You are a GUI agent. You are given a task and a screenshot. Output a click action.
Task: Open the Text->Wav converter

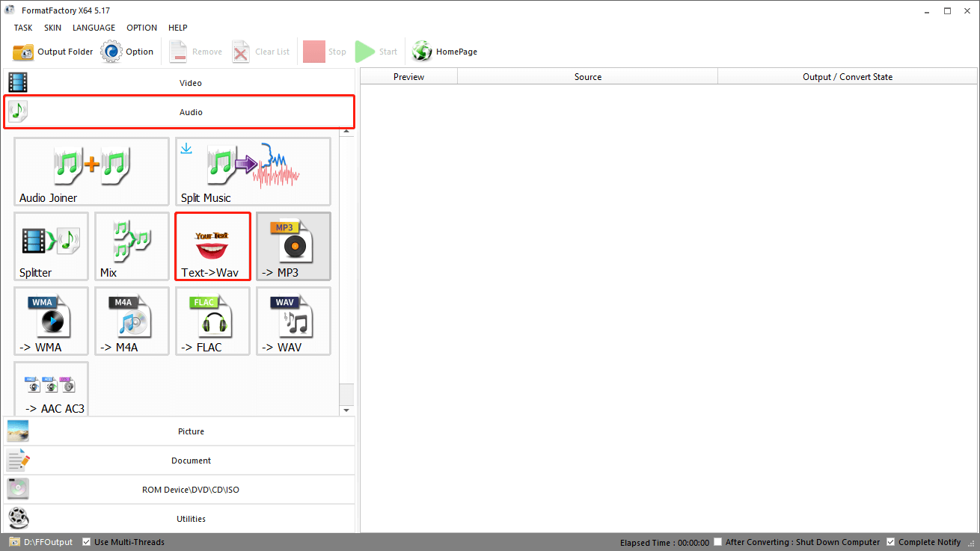pyautogui.click(x=212, y=247)
